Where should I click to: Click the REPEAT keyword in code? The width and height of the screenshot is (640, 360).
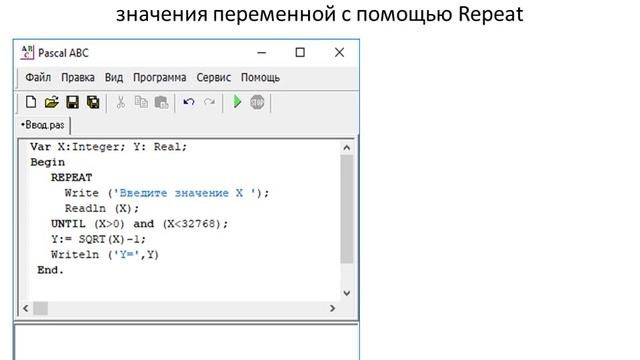tap(71, 178)
